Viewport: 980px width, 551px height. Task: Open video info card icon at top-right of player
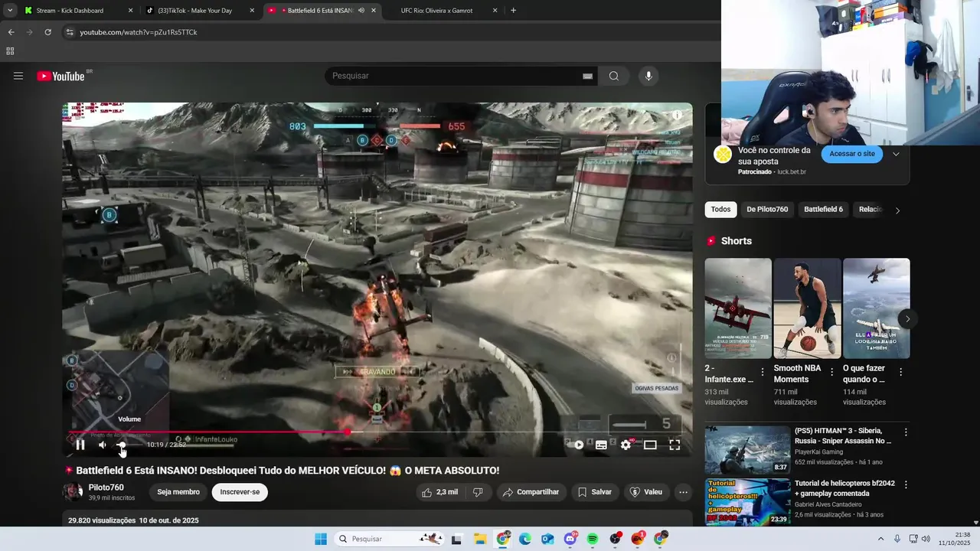pyautogui.click(x=677, y=116)
